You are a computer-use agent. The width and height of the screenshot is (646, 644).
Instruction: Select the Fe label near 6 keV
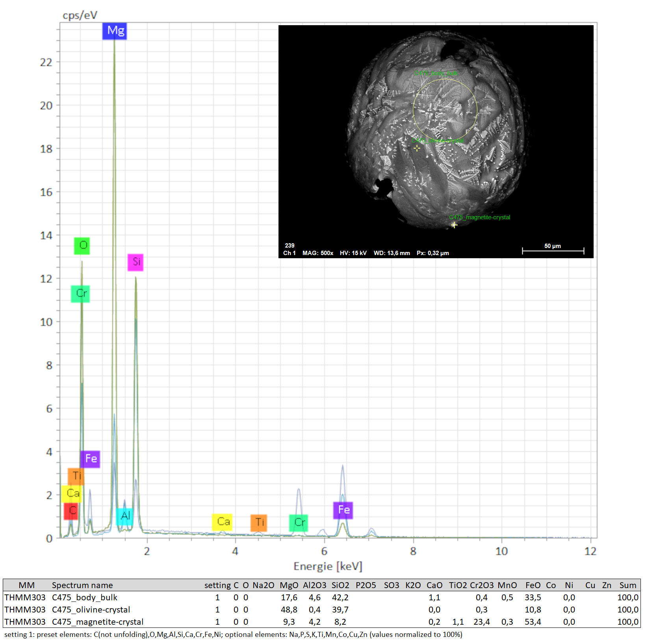(343, 510)
